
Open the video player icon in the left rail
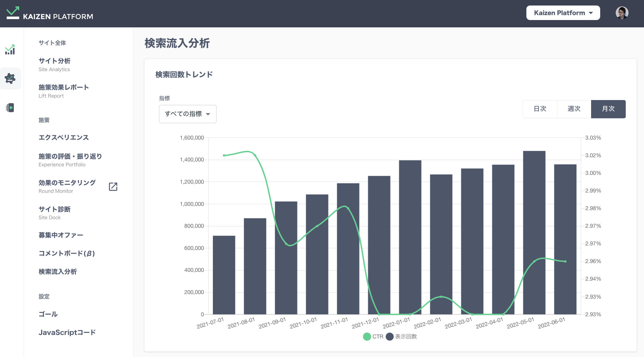(x=10, y=108)
